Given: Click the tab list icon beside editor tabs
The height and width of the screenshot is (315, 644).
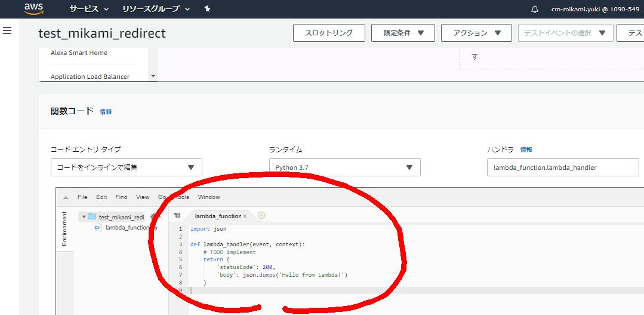Looking at the screenshot, I should point(177,215).
